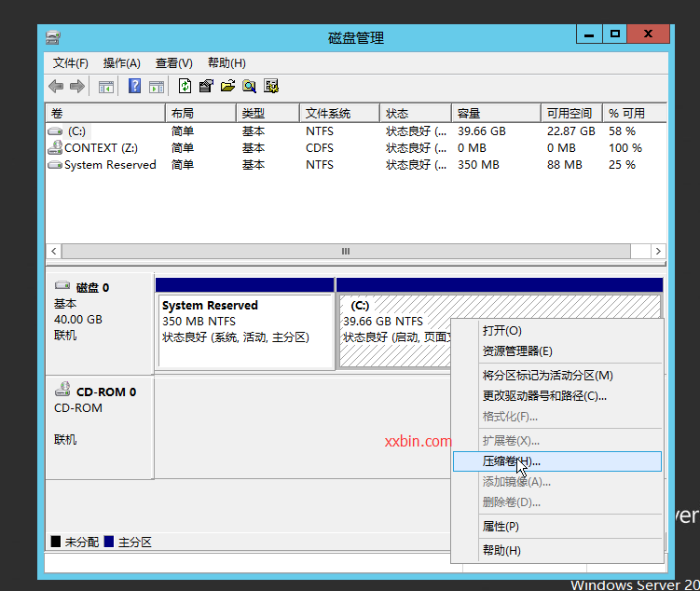Click the disabled 删除卷(D)... entry
This screenshot has width=700, height=591.
click(x=557, y=502)
